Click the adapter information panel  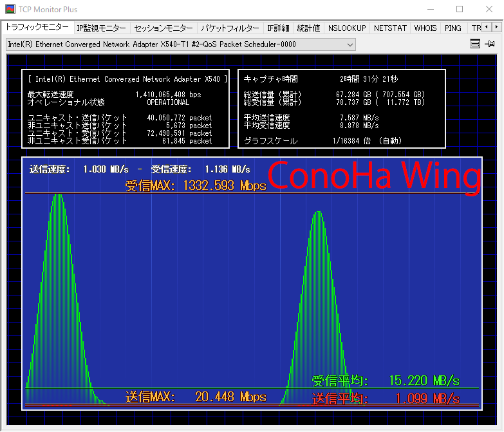point(126,108)
